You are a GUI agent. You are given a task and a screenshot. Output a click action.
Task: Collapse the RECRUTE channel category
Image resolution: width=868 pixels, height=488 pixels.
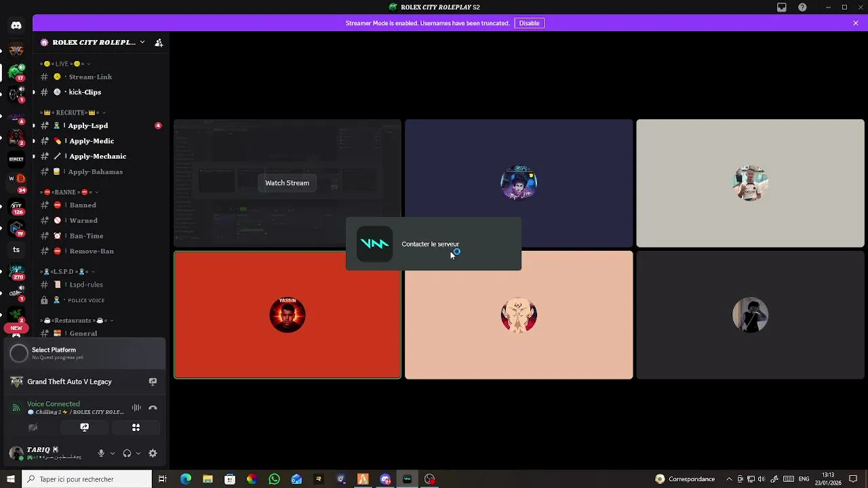pyautogui.click(x=73, y=113)
